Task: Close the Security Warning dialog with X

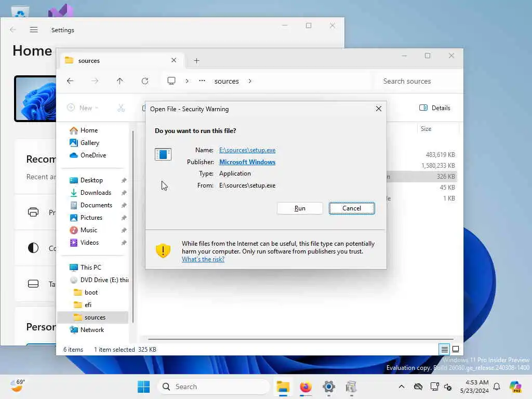Action: tap(379, 109)
